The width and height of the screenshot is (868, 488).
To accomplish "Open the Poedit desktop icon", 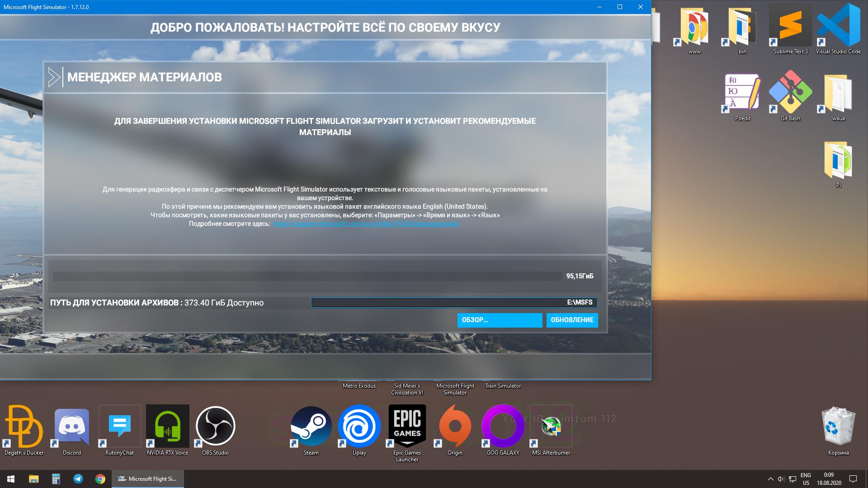I will pyautogui.click(x=743, y=97).
